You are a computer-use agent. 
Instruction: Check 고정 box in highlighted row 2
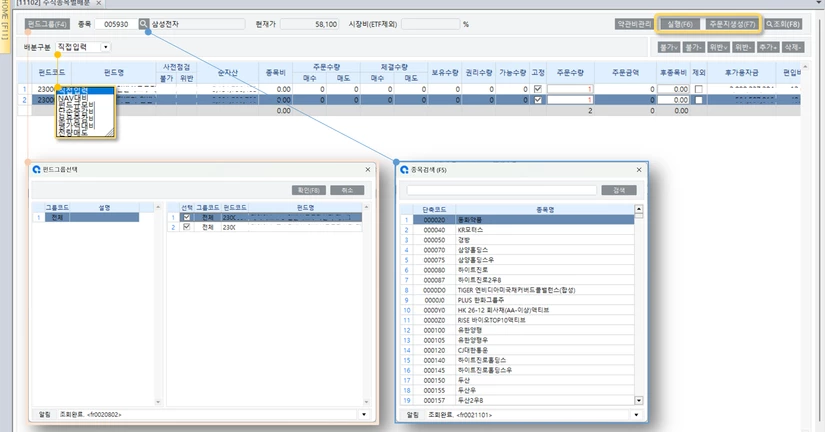pyautogui.click(x=538, y=99)
